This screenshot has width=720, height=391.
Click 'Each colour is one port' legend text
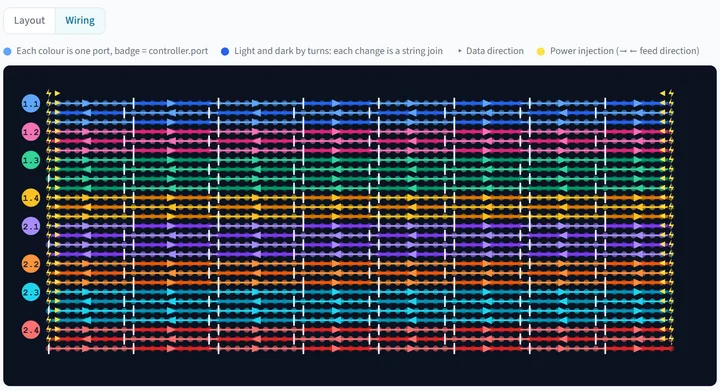pyautogui.click(x=112, y=51)
